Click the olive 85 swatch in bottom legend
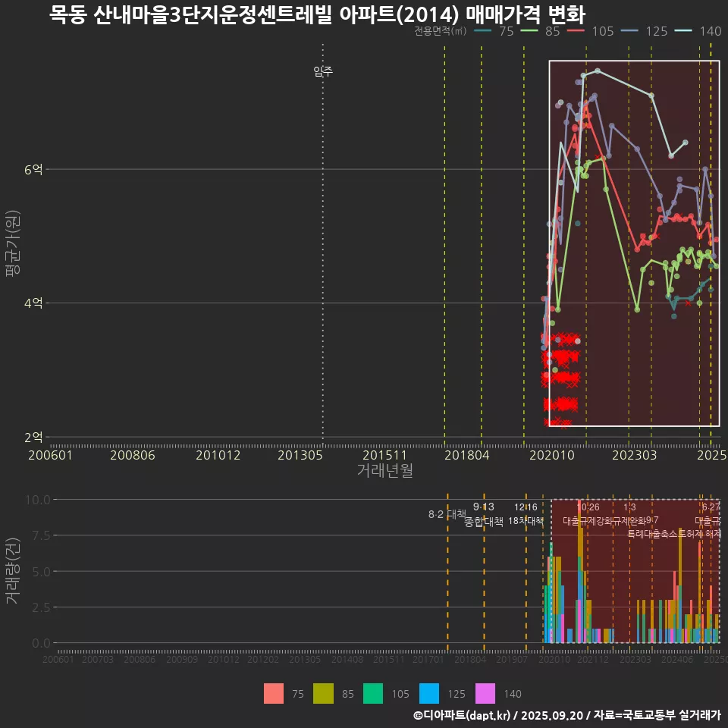Image resolution: width=728 pixels, height=728 pixels. 324,693
